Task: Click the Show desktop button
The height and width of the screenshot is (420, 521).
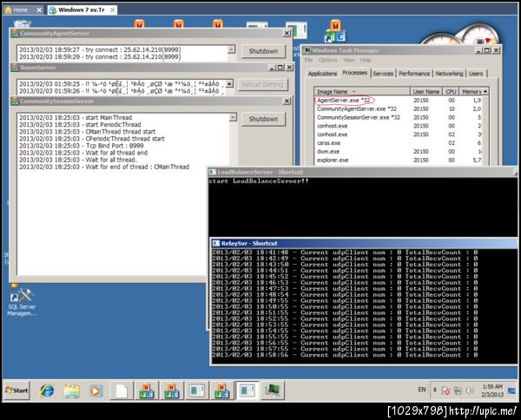Action: [511, 390]
